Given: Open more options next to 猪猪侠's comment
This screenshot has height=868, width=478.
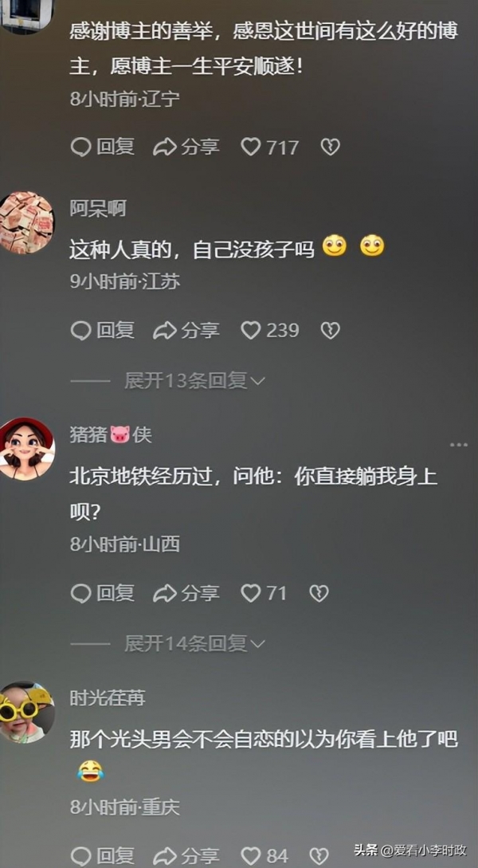Looking at the screenshot, I should 459,445.
